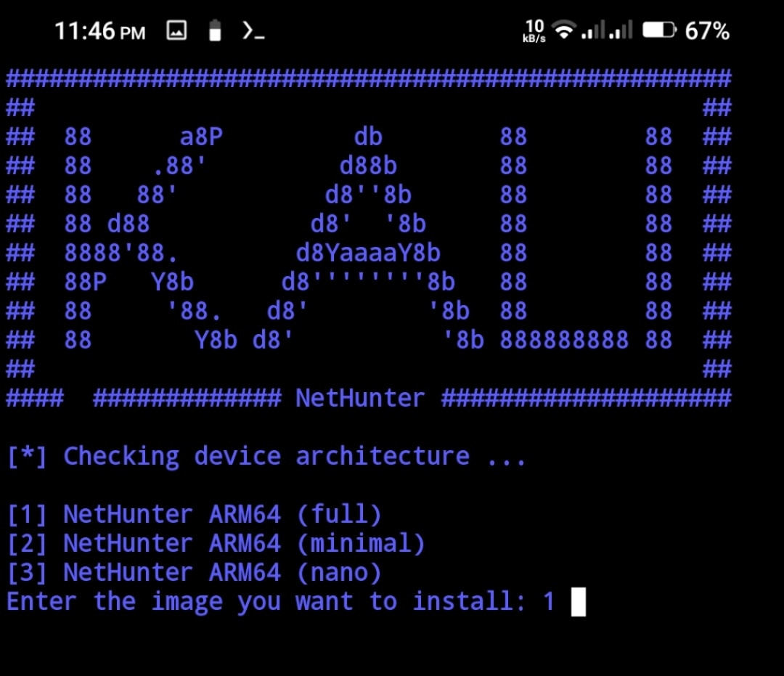Tap the 'Enter the image you want to install' prompt
Screen dimensions: 784x676
(x=266, y=601)
